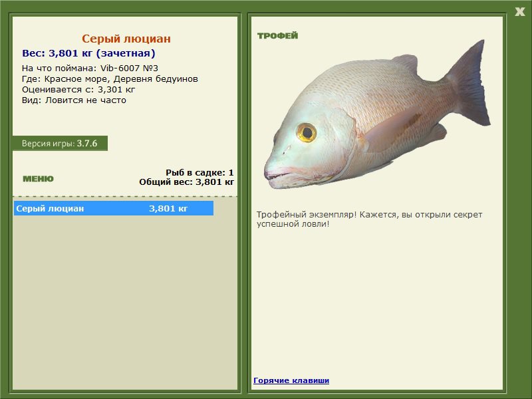Click the Оценивается с: 3,301 кг line
The image size is (532, 399).
(x=78, y=90)
